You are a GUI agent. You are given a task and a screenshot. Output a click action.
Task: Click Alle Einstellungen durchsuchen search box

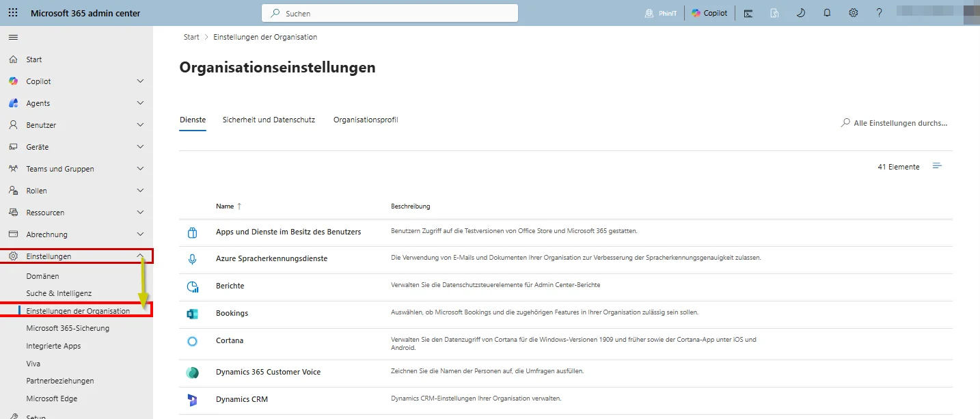click(894, 123)
